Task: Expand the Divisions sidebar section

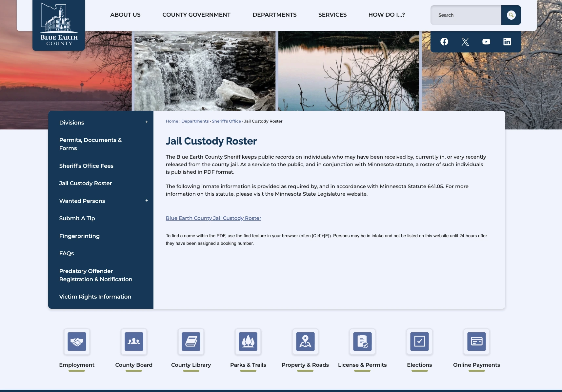Action: click(x=147, y=122)
